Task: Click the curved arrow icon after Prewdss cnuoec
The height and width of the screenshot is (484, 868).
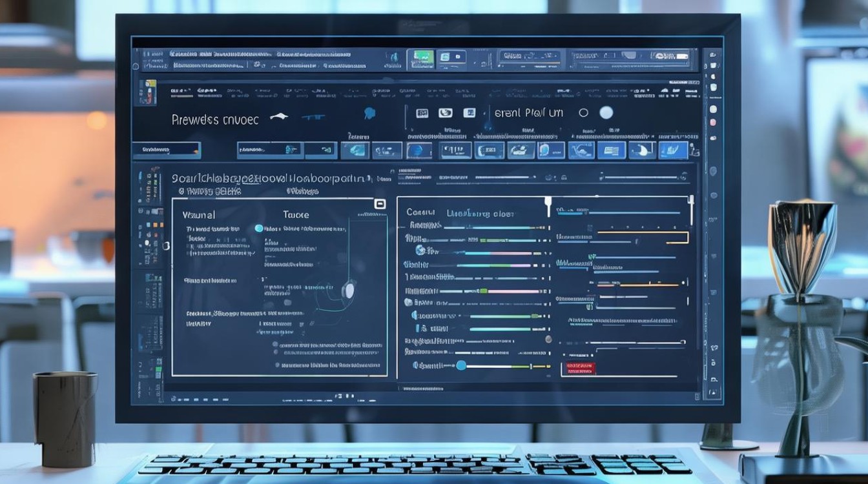Action: tap(278, 117)
